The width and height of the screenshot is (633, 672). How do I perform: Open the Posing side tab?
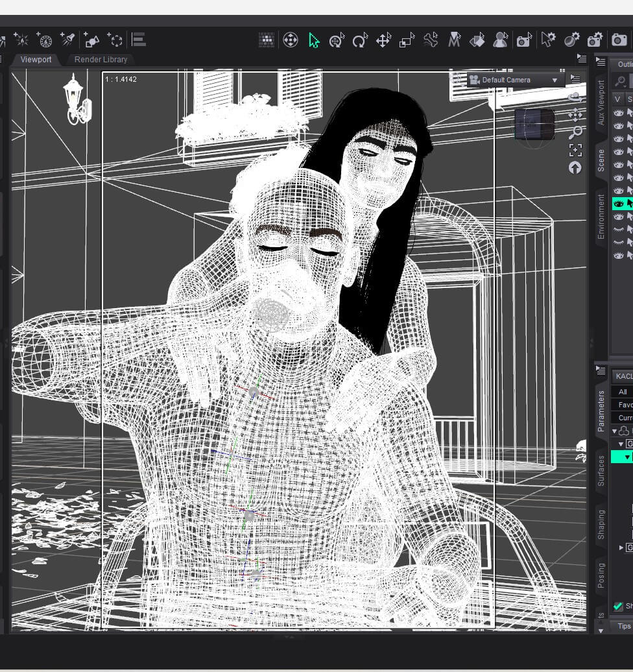pos(601,575)
